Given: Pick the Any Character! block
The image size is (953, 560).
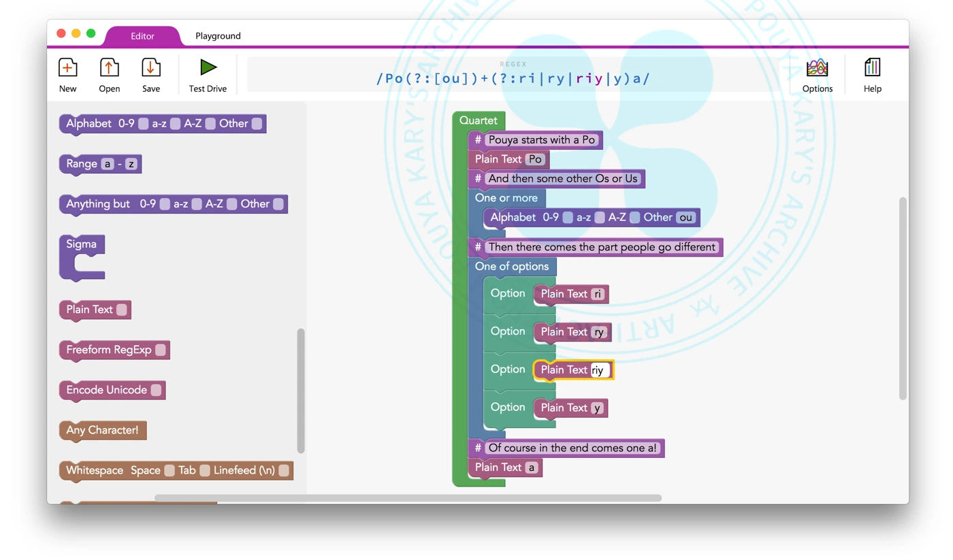Looking at the screenshot, I should [x=102, y=430].
